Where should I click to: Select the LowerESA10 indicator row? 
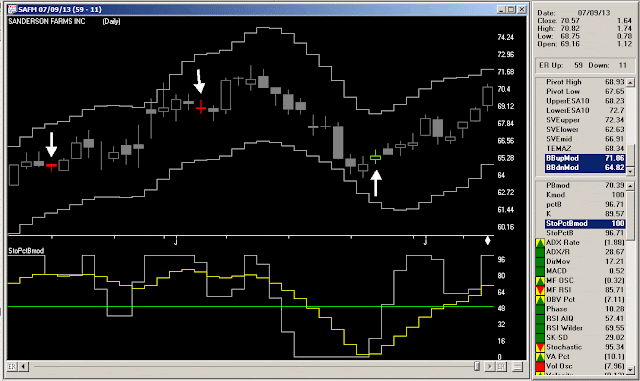click(x=585, y=110)
